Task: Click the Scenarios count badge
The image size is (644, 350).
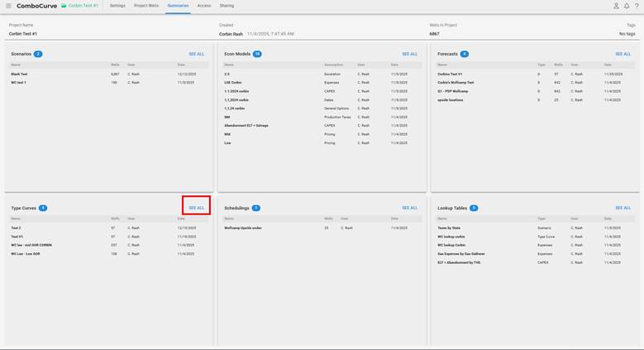Action: tap(38, 54)
